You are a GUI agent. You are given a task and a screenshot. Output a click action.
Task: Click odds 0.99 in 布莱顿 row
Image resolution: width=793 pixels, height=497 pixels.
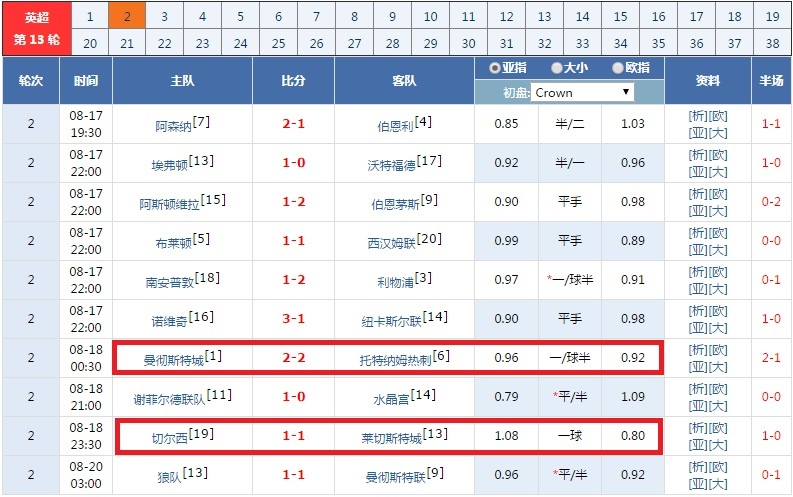click(x=506, y=241)
